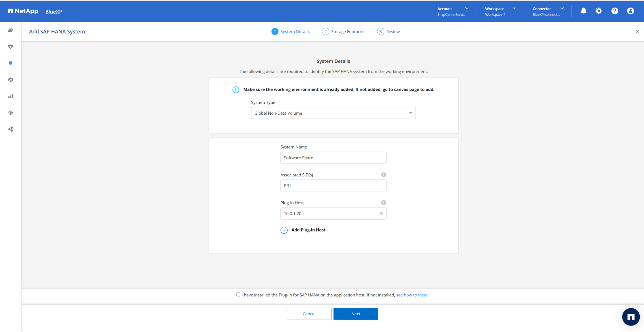
Task: Click the Analysis bar-chart sidebar icon
Action: coord(10,96)
